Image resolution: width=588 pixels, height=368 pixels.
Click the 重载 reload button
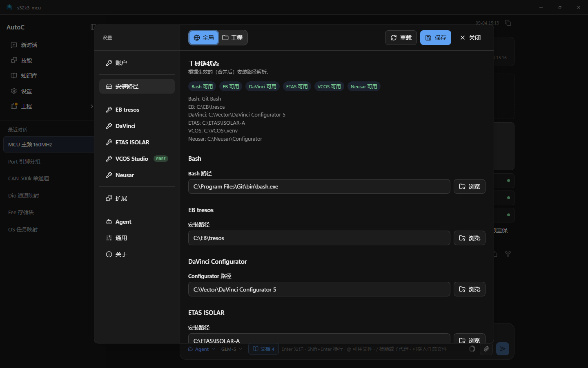point(401,38)
